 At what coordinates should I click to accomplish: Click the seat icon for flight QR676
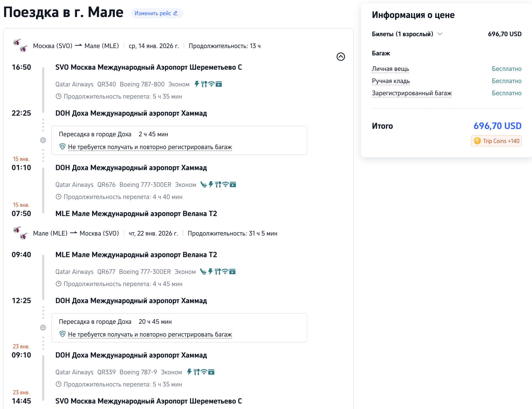pos(204,184)
